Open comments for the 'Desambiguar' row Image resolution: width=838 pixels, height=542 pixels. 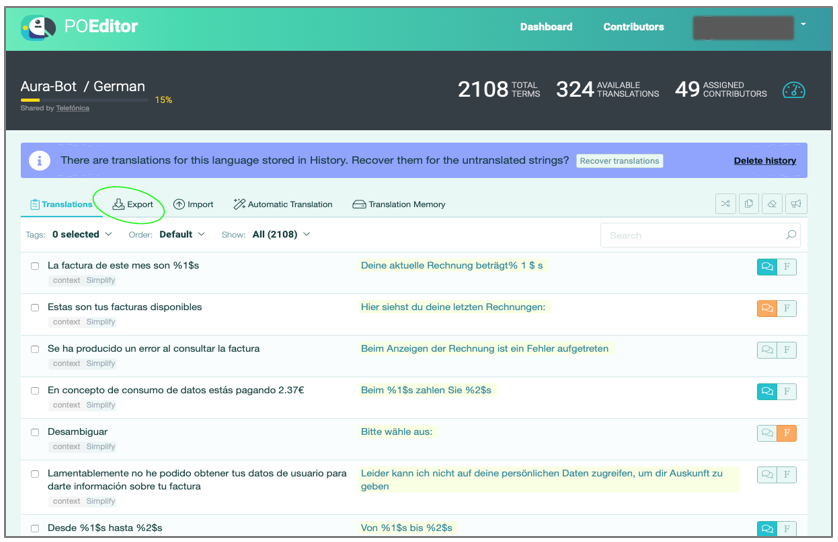click(x=767, y=433)
